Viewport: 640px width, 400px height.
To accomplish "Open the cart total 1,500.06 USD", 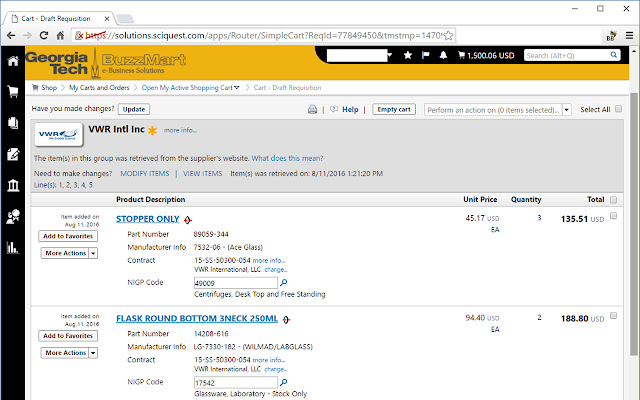I will (486, 56).
